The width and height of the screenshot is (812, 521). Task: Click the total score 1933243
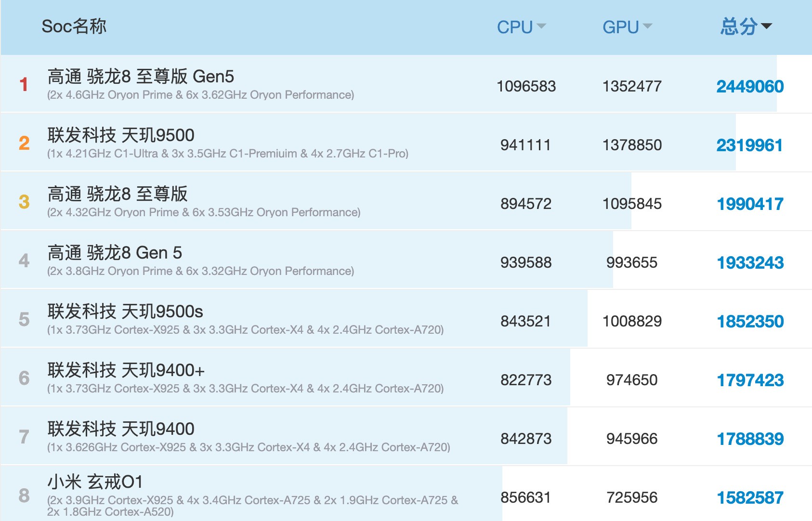tap(750, 263)
